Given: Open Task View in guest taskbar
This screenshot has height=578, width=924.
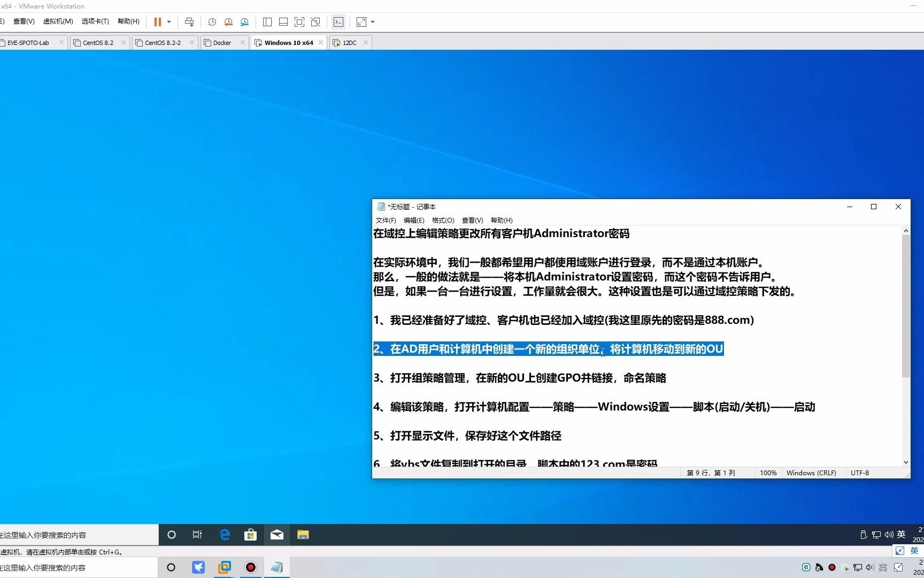Looking at the screenshot, I should 197,535.
